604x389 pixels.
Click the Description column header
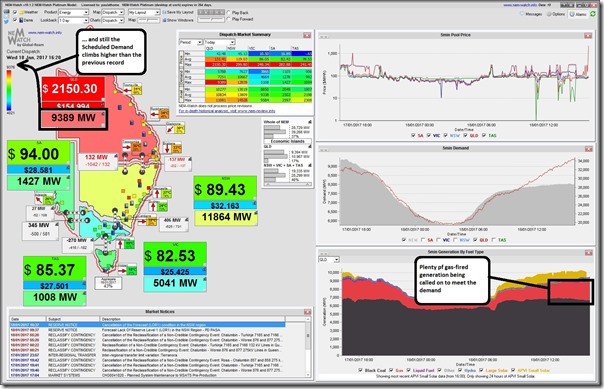pyautogui.click(x=193, y=319)
